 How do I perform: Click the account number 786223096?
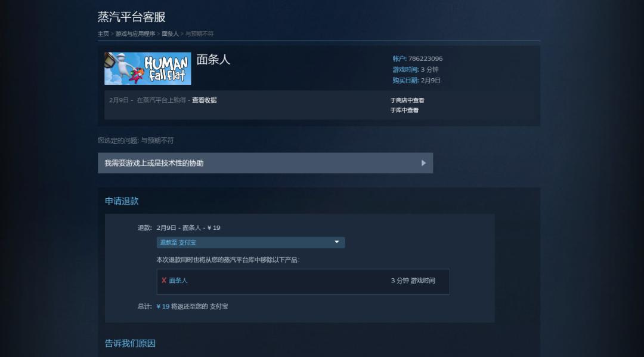[x=426, y=59]
